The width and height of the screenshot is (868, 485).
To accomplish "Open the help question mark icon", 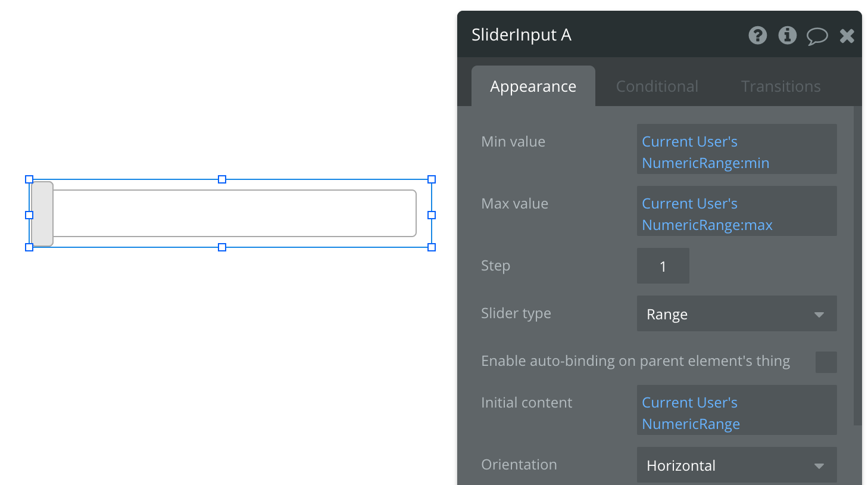I will pyautogui.click(x=757, y=36).
